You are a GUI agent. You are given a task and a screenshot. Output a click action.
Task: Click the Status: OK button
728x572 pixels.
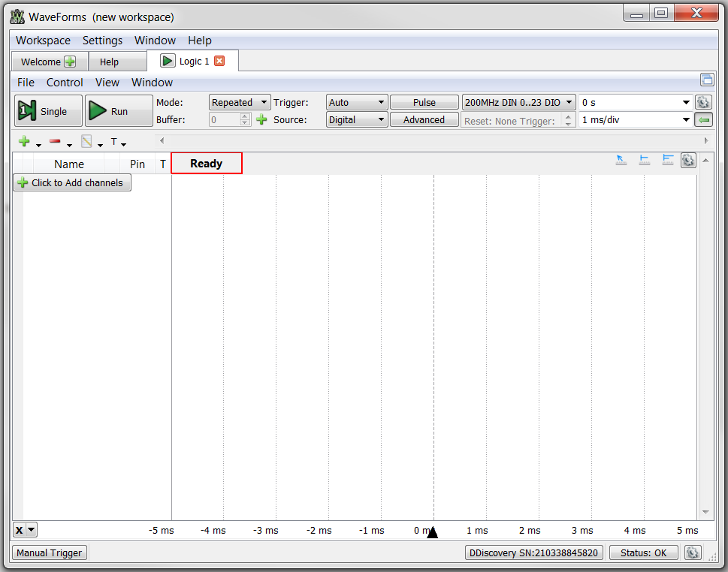pyautogui.click(x=644, y=552)
